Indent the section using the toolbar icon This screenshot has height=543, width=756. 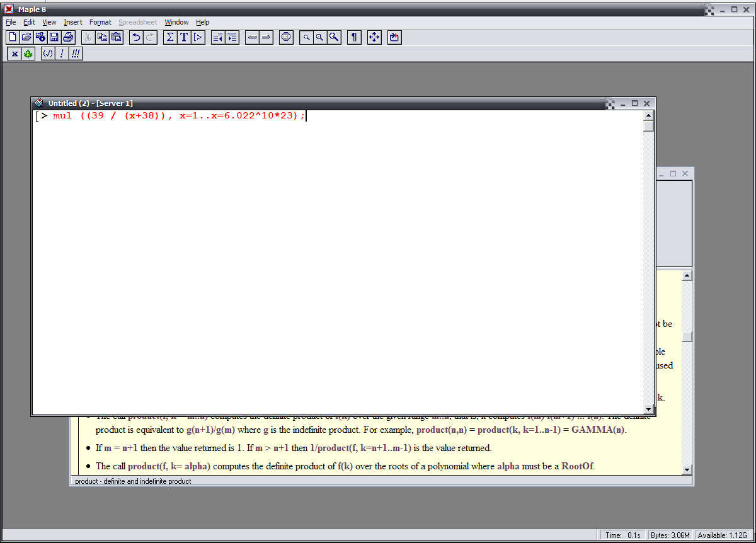click(232, 38)
